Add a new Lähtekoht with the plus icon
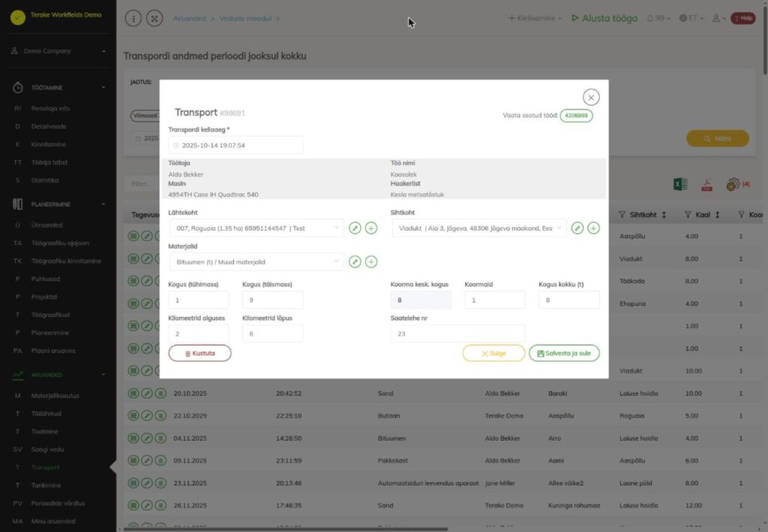This screenshot has height=532, width=768. [x=371, y=228]
